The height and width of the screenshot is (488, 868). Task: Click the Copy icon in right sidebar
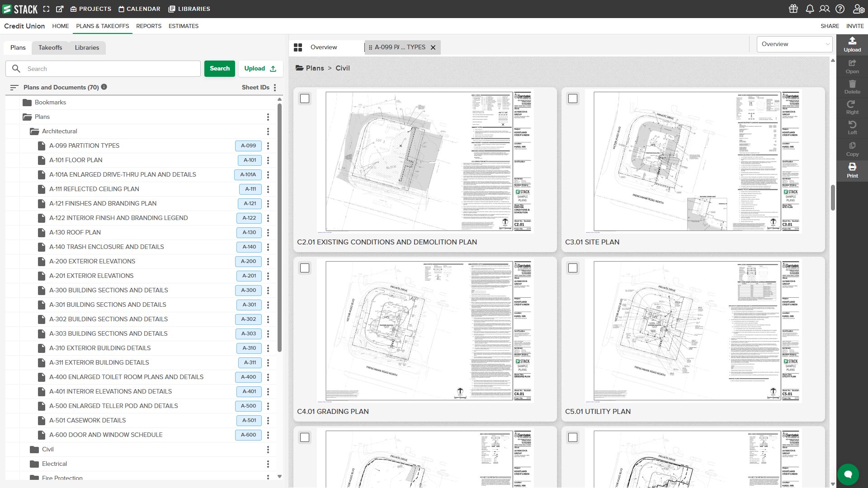(x=852, y=149)
